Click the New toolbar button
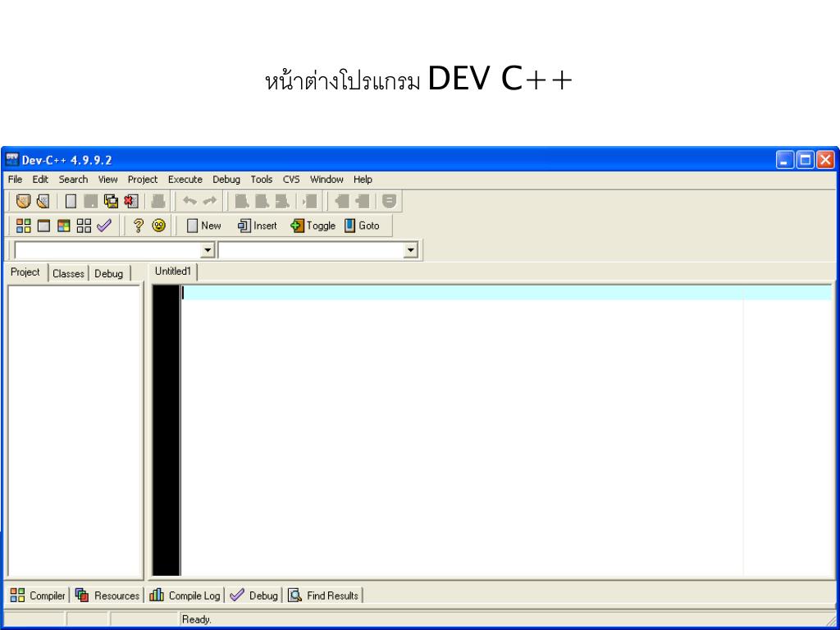 pos(203,226)
